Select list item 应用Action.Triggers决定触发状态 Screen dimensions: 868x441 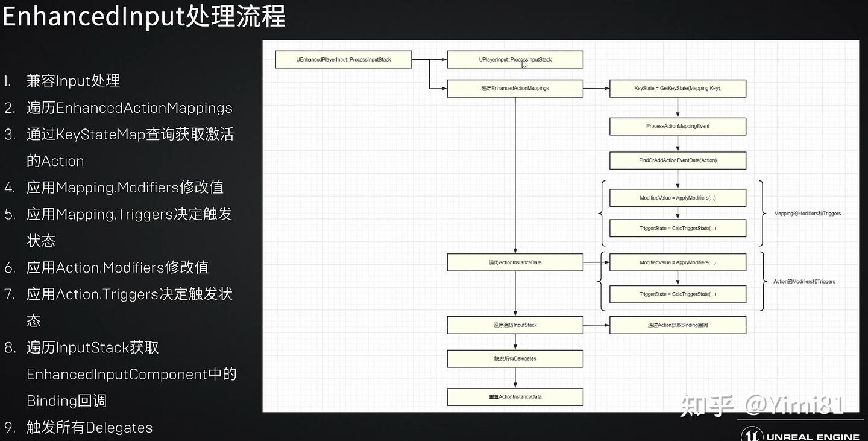click(129, 307)
